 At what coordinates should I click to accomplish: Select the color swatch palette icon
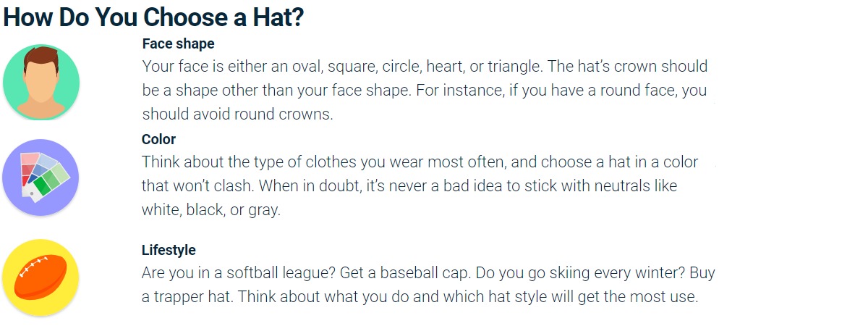(x=45, y=175)
